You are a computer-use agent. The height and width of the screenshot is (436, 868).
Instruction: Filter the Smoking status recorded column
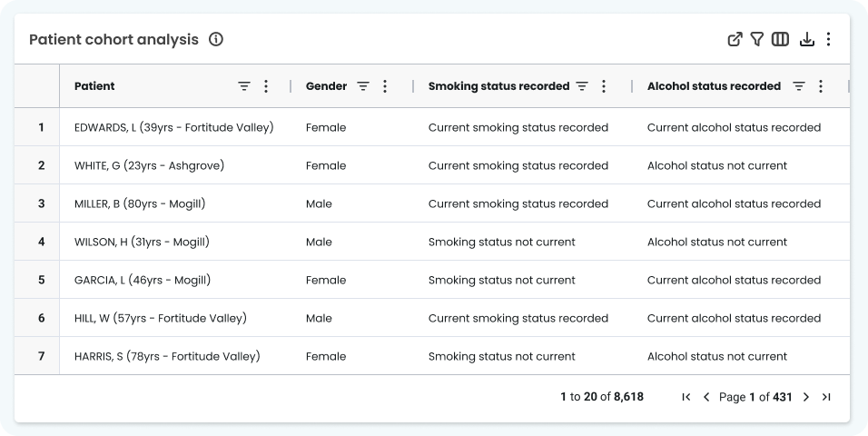coord(582,86)
